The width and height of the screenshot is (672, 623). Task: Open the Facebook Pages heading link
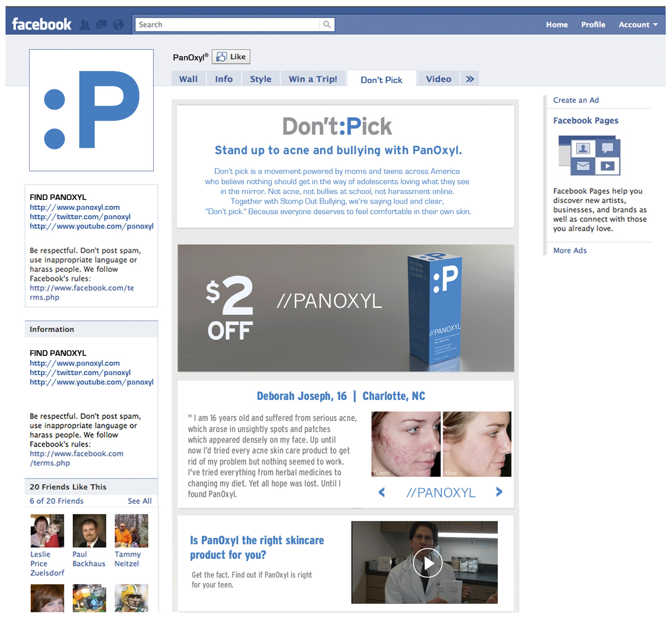pyautogui.click(x=586, y=121)
